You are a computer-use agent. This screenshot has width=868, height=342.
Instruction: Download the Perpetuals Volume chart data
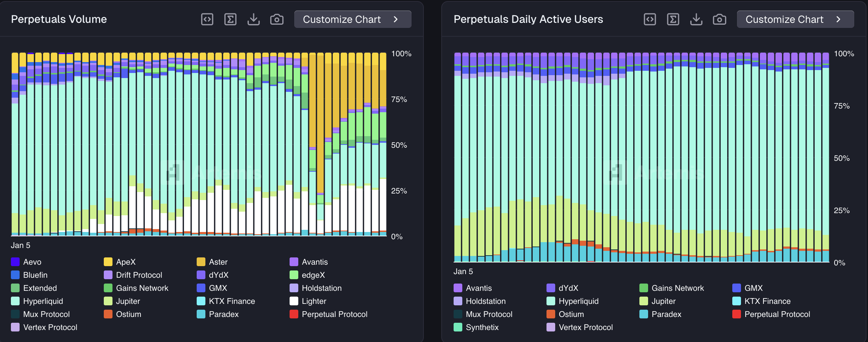254,19
